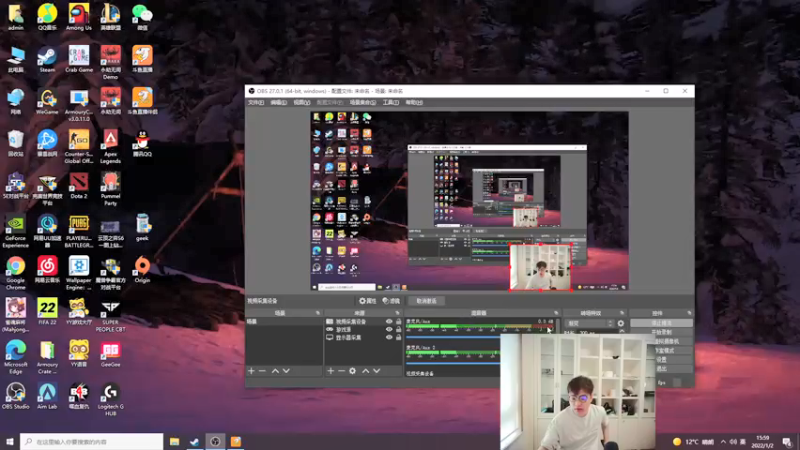Image resolution: width=800 pixels, height=450 pixels.
Task: Open source filters via the 滤镜 button
Action: (x=391, y=301)
